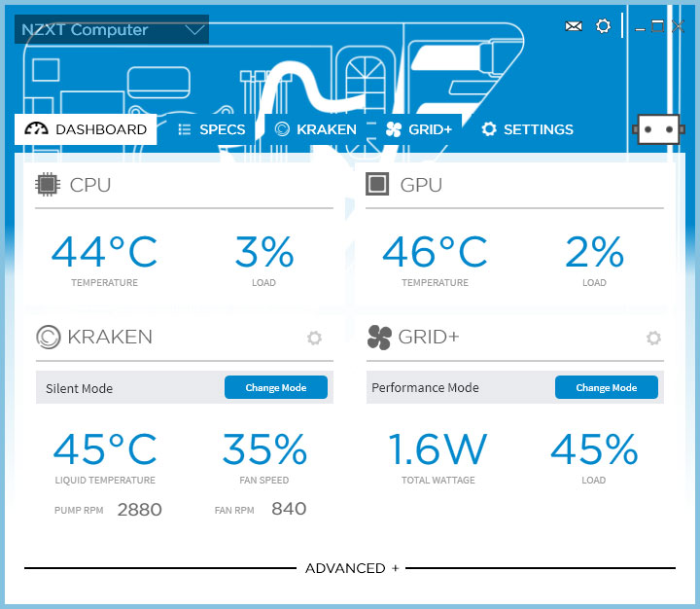Click the gear icon beside the envelope

click(603, 26)
